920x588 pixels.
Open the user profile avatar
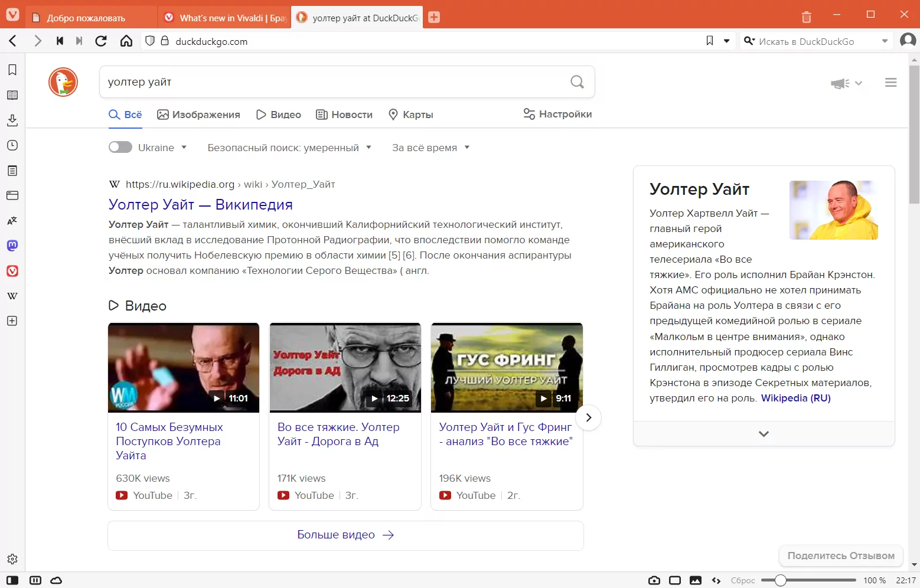coord(908,41)
